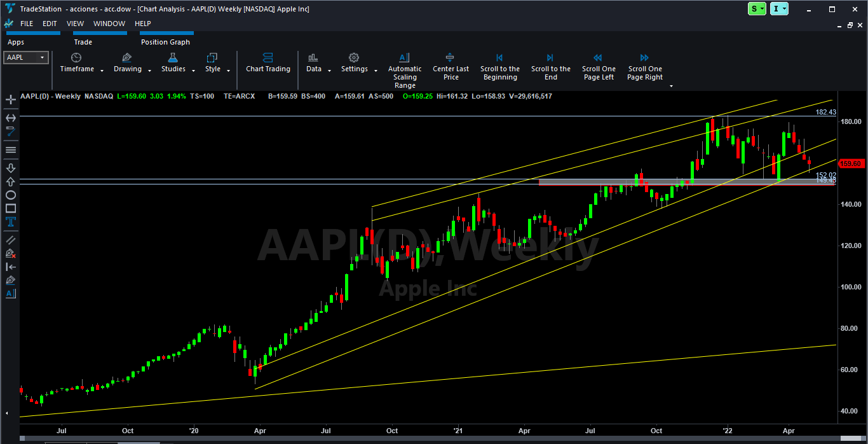Open the green S status dropdown
868x444 pixels.
pyautogui.click(x=757, y=9)
